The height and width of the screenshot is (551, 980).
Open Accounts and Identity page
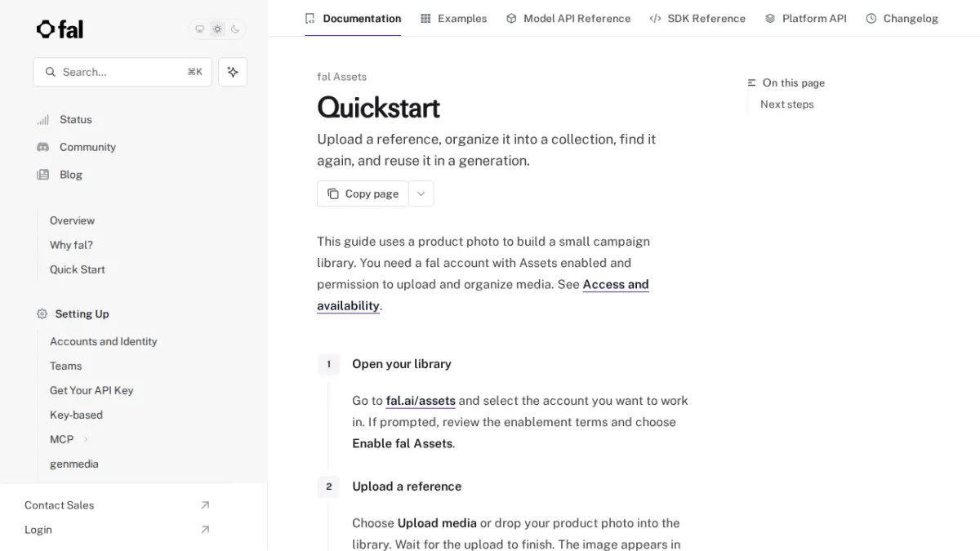pyautogui.click(x=103, y=341)
